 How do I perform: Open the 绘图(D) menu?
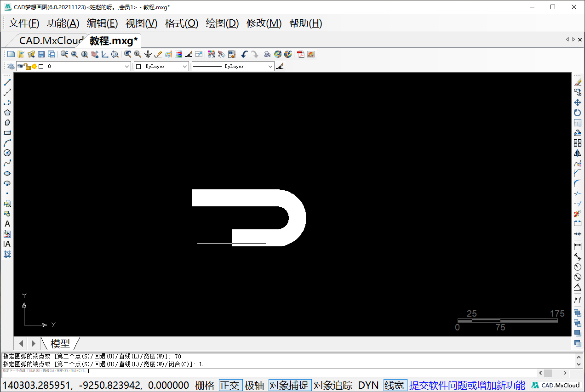coord(222,23)
